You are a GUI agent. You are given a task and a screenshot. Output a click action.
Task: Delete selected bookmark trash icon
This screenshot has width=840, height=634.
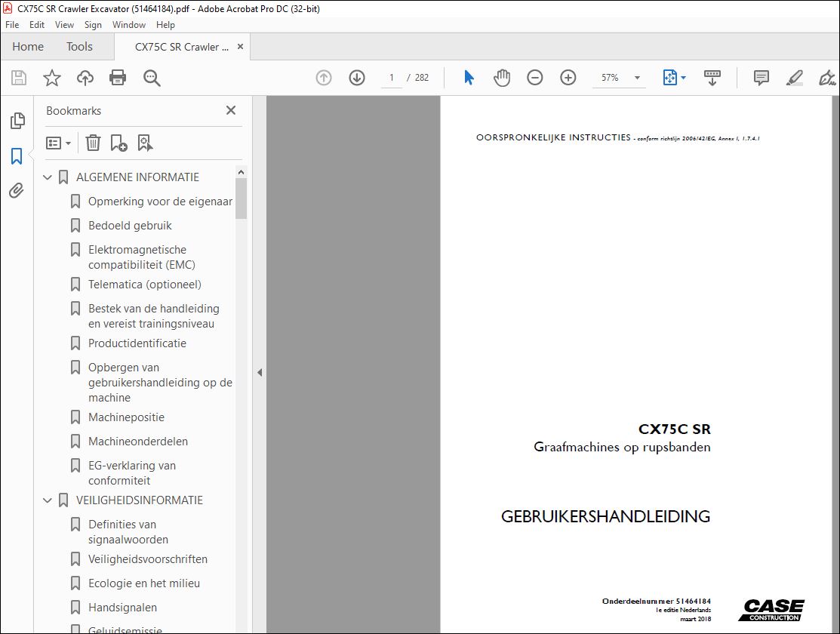(94, 143)
